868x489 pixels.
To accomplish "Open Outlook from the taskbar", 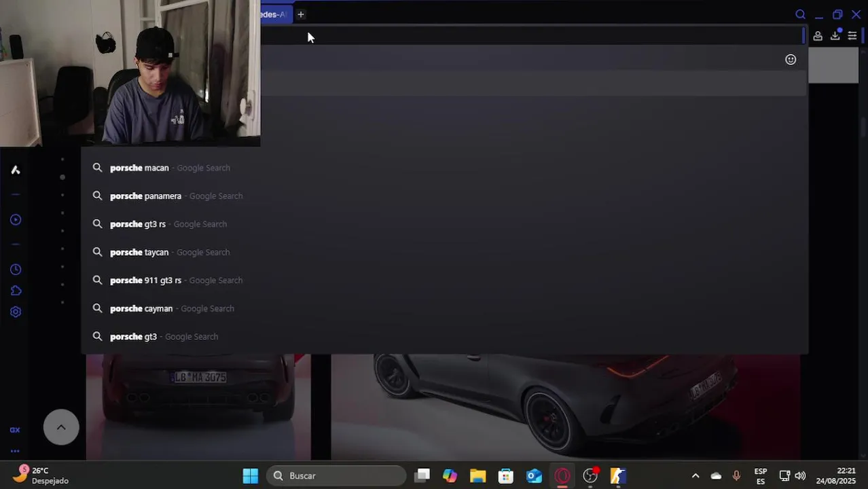I will click(534, 475).
